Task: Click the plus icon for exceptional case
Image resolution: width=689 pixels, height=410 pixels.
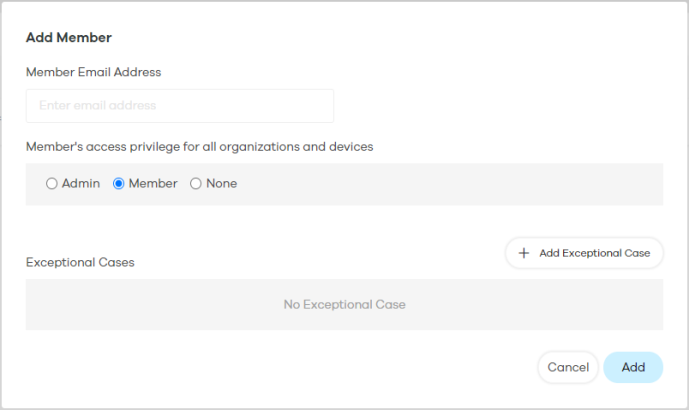Action: pos(523,253)
